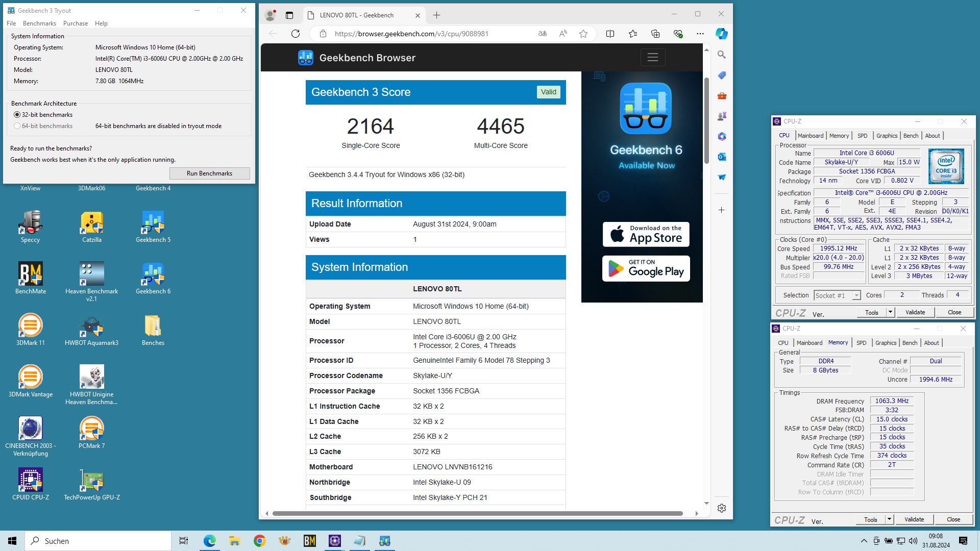Open File menu in Geekbench 3

(x=11, y=23)
